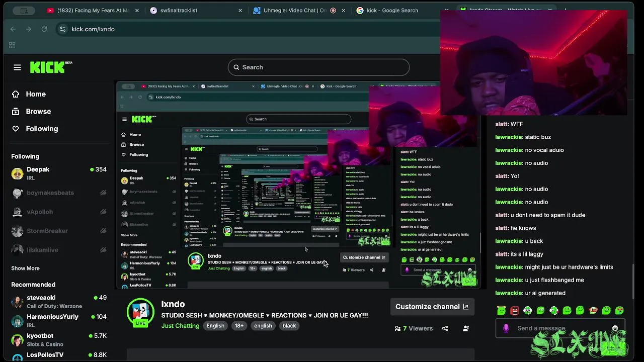This screenshot has height=362, width=644.
Task: Insert the red angry face emote
Action: pos(514,311)
